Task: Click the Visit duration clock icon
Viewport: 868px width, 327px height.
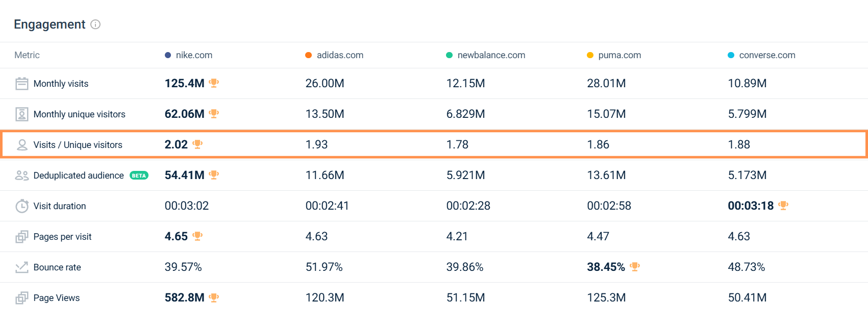Action: coord(22,206)
